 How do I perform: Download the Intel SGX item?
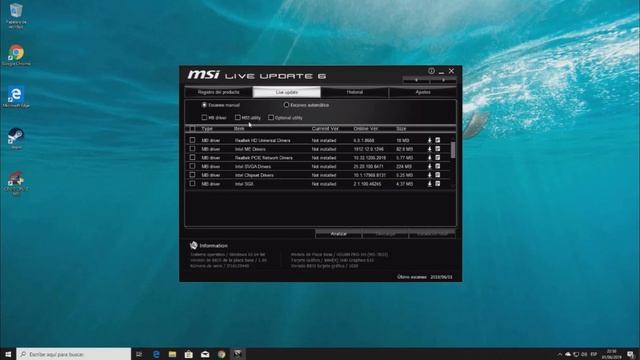coord(429,184)
